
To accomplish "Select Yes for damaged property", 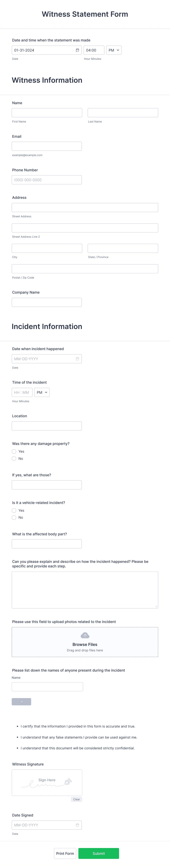I will [x=14, y=451].
